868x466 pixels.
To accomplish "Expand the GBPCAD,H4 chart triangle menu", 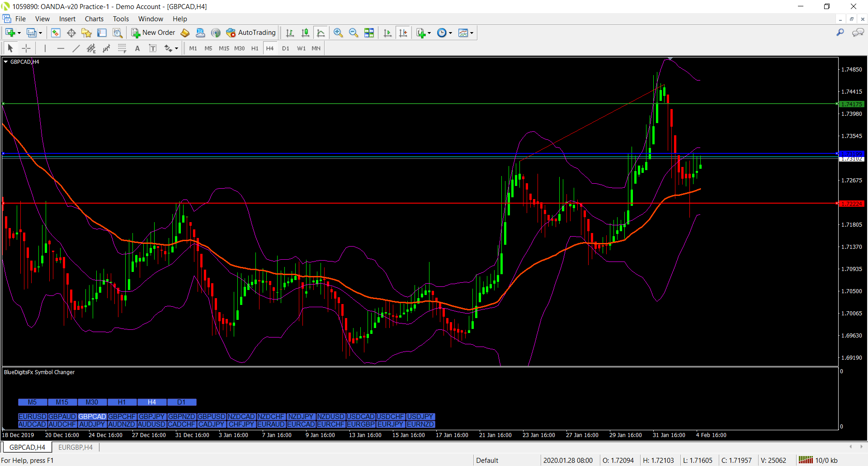I will [x=6, y=62].
